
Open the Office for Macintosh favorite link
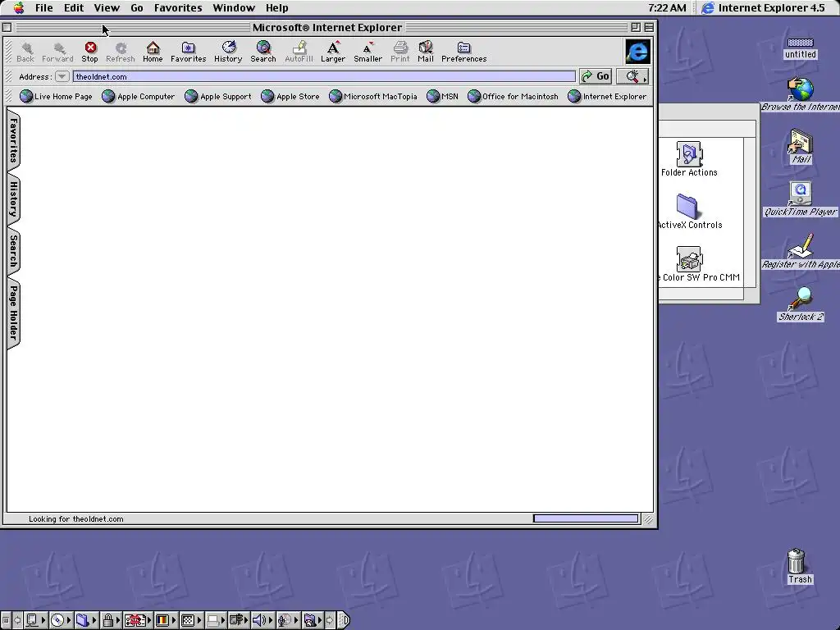514,97
